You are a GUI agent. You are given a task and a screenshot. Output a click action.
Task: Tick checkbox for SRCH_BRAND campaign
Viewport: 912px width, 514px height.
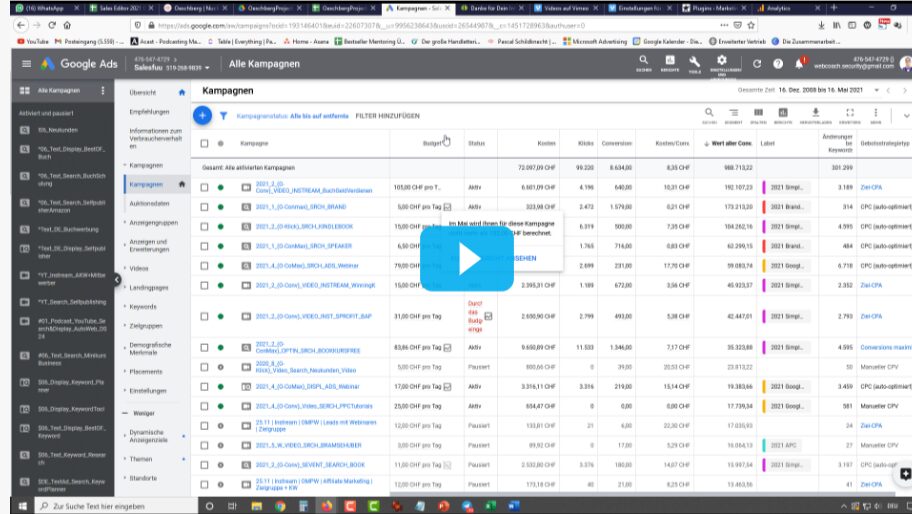tap(204, 207)
